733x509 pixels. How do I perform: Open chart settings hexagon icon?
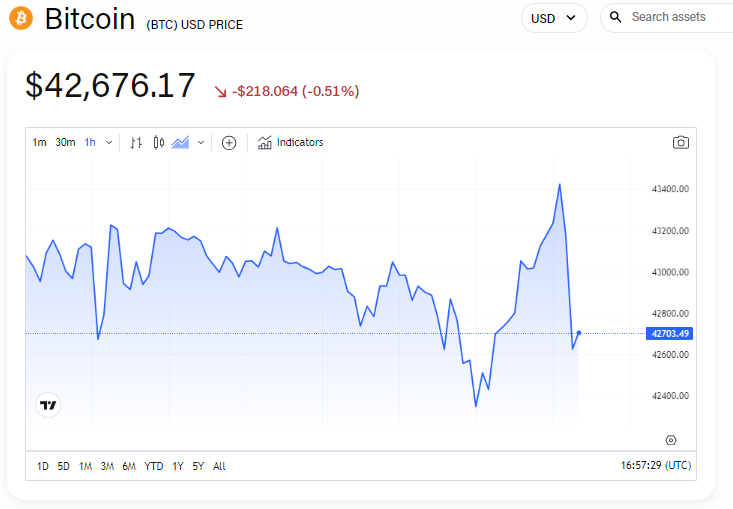coord(671,440)
